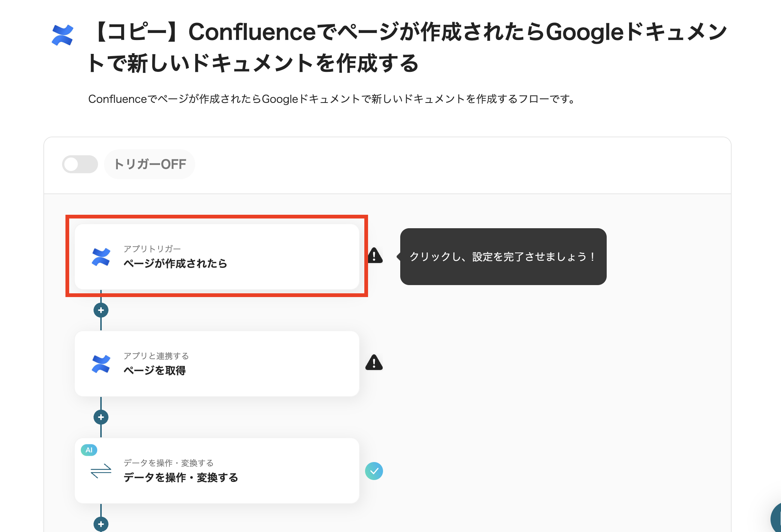The width and height of the screenshot is (781, 532).
Task: Add a step below ページを取得
Action: (101, 417)
